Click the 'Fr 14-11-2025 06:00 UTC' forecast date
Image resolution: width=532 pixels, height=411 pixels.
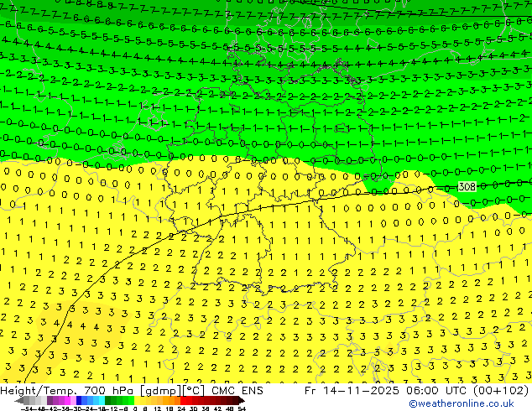(x=383, y=391)
